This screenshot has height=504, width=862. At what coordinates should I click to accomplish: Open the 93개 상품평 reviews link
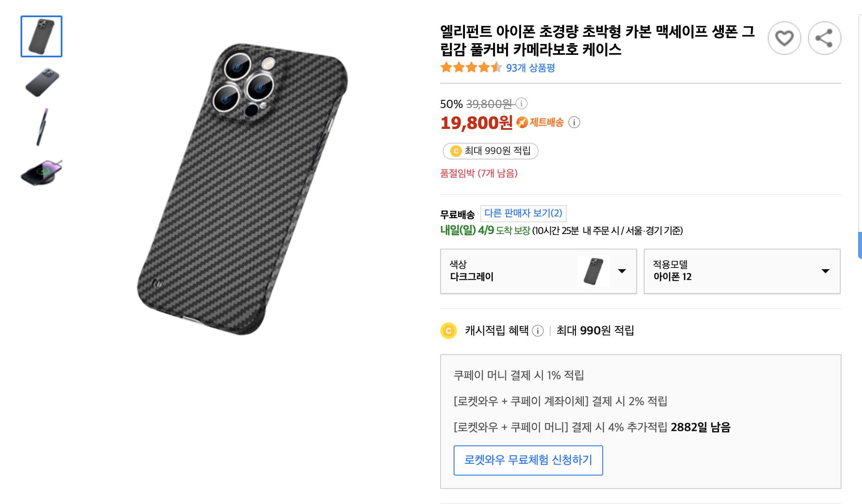(530, 67)
